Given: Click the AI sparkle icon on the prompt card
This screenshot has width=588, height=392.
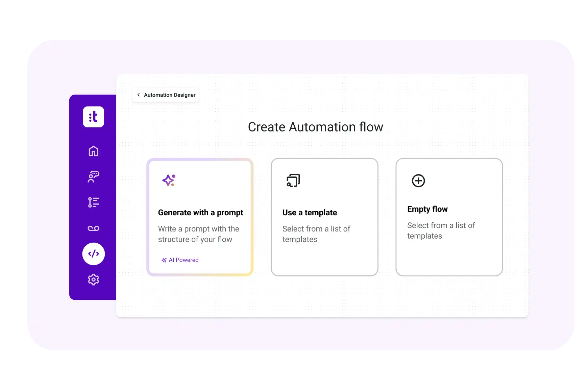Looking at the screenshot, I should [x=169, y=180].
